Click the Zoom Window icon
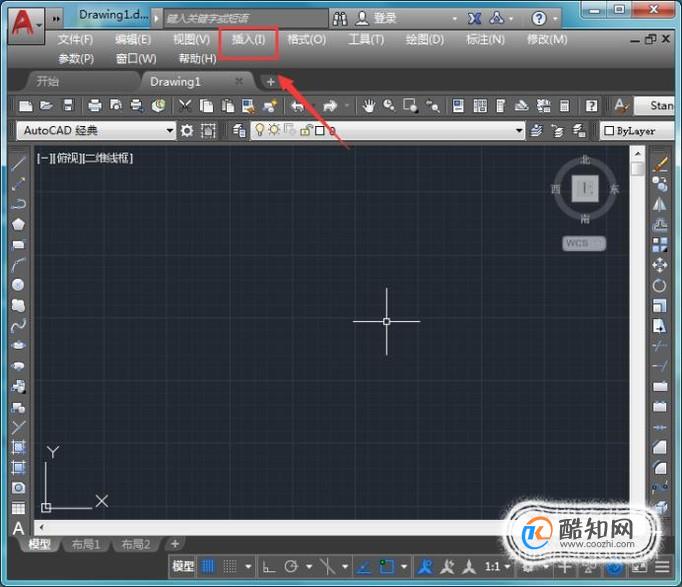682x587 pixels. (410, 106)
